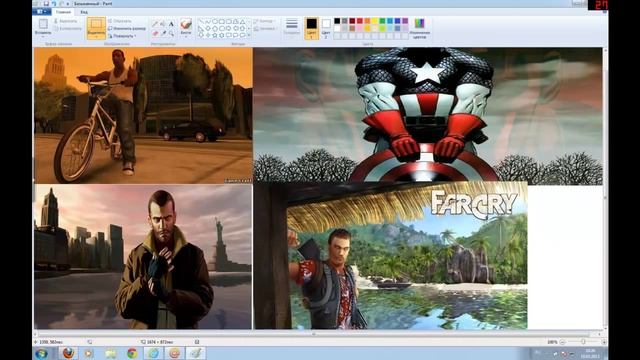Click the vertical scrollbar of the canvas
640x360 pixels.
point(605,188)
